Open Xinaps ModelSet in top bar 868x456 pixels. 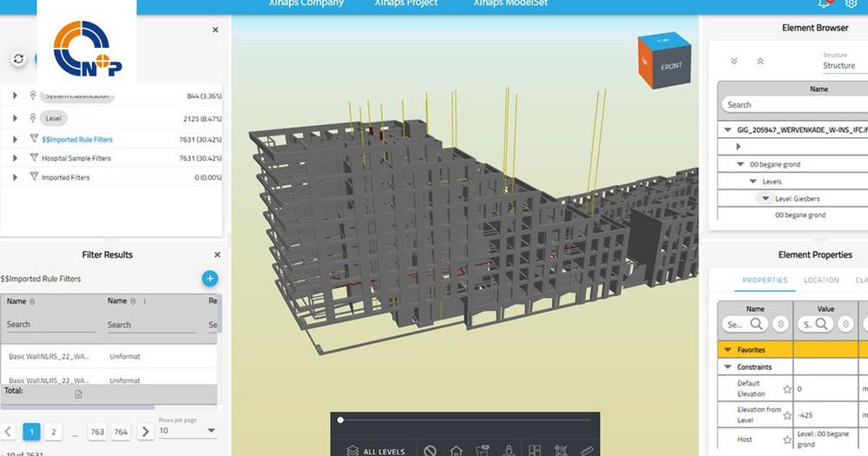(510, 3)
